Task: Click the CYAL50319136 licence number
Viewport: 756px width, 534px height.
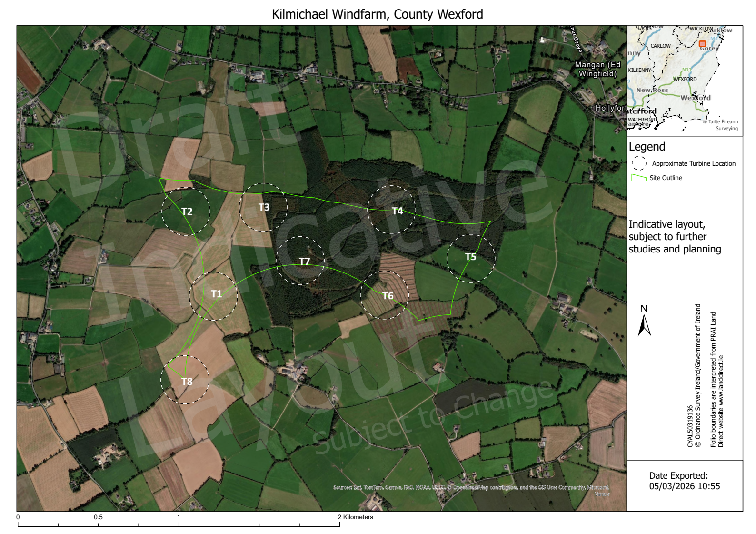Action: (x=690, y=426)
